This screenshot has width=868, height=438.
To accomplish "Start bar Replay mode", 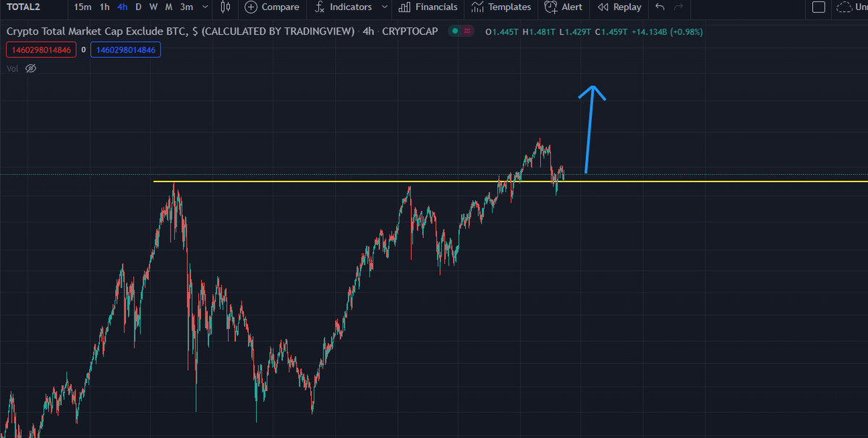I will click(620, 7).
